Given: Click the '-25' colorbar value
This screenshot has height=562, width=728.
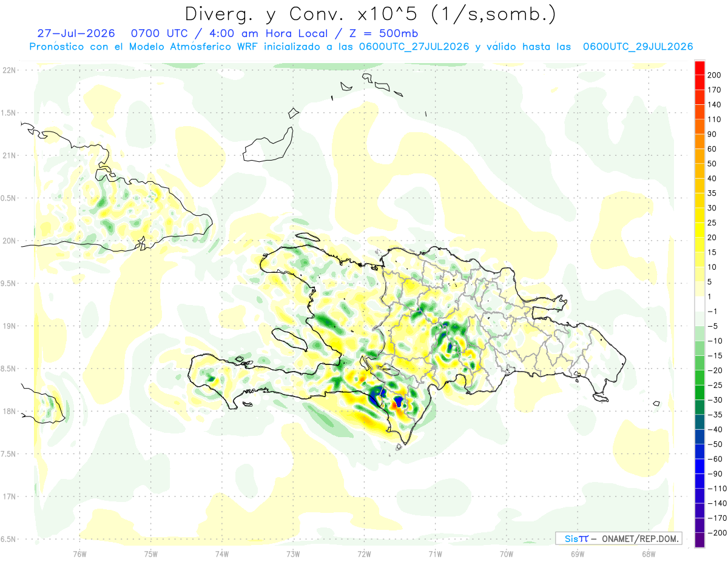Looking at the screenshot, I should click(716, 385).
